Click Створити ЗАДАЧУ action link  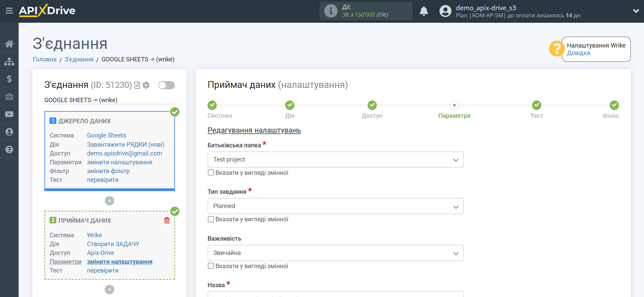click(113, 244)
